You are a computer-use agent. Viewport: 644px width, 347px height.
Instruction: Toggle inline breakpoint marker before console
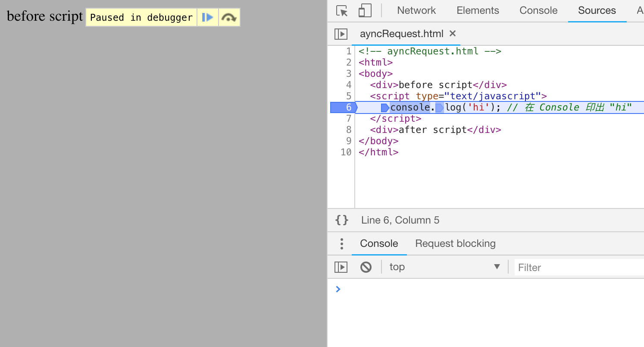coord(385,108)
